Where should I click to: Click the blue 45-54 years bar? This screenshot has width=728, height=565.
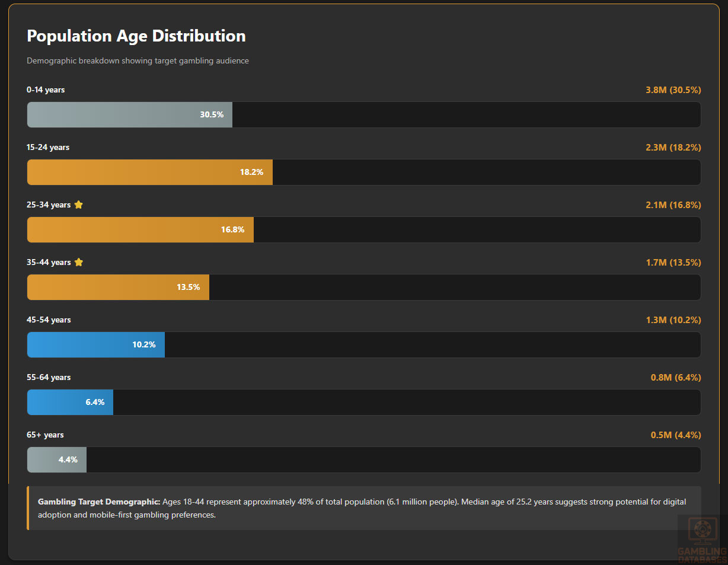pos(95,345)
